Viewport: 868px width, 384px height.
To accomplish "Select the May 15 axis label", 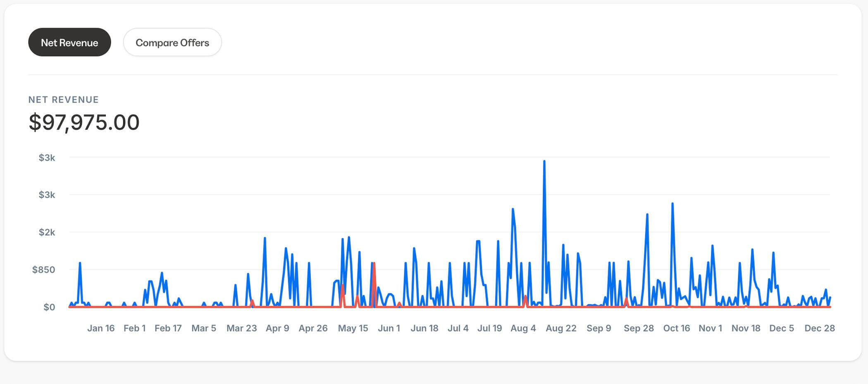I will tap(353, 328).
